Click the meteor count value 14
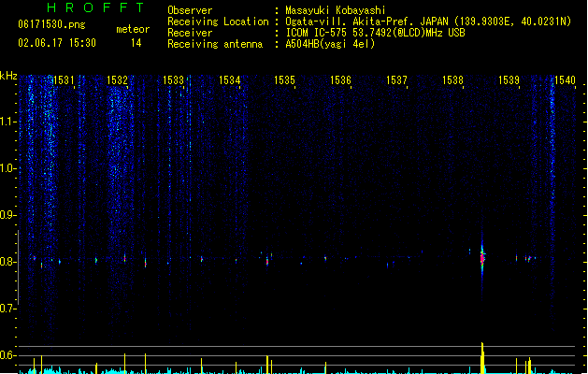 click(136, 43)
